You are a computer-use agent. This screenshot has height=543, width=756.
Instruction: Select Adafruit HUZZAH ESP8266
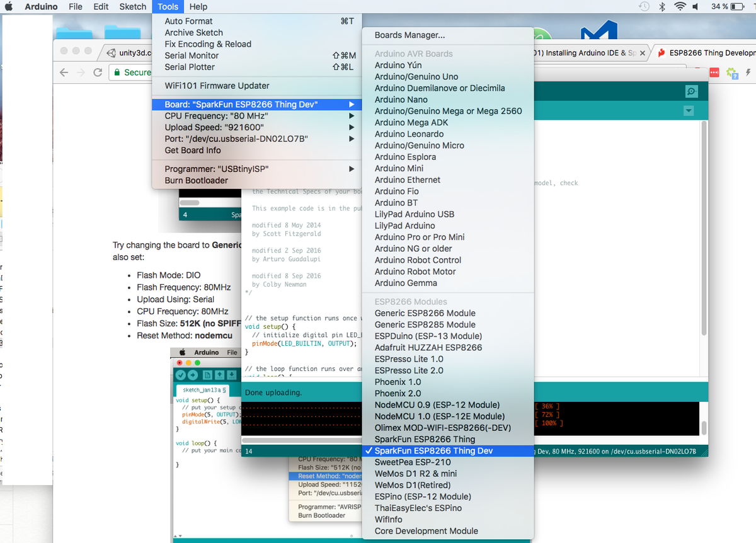point(448,347)
